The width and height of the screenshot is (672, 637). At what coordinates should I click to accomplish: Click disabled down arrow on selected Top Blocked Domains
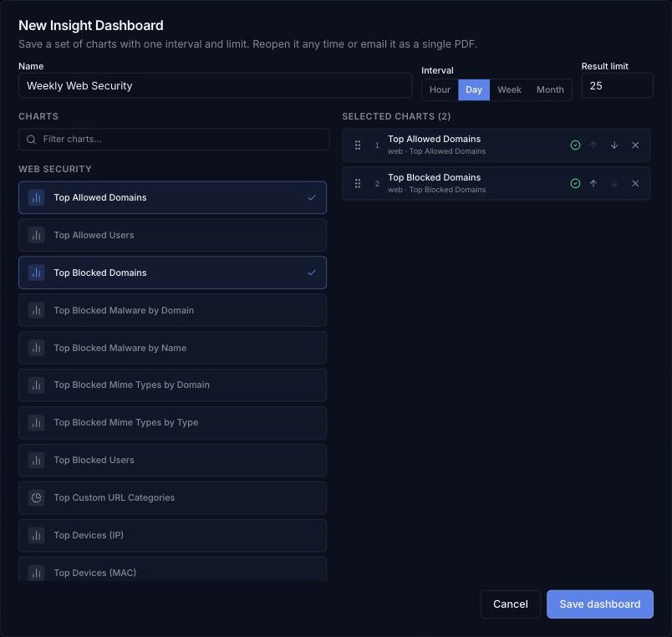(x=614, y=183)
